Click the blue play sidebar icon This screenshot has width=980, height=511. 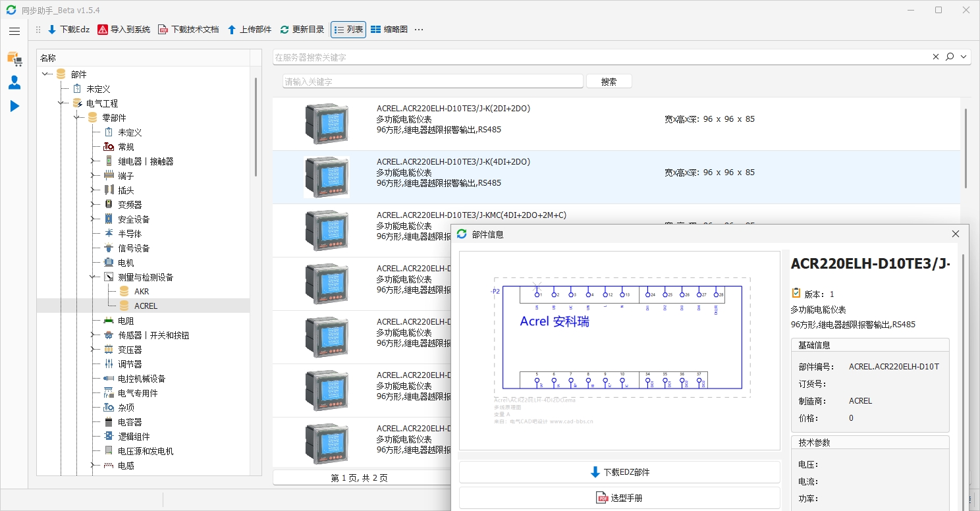(14, 106)
